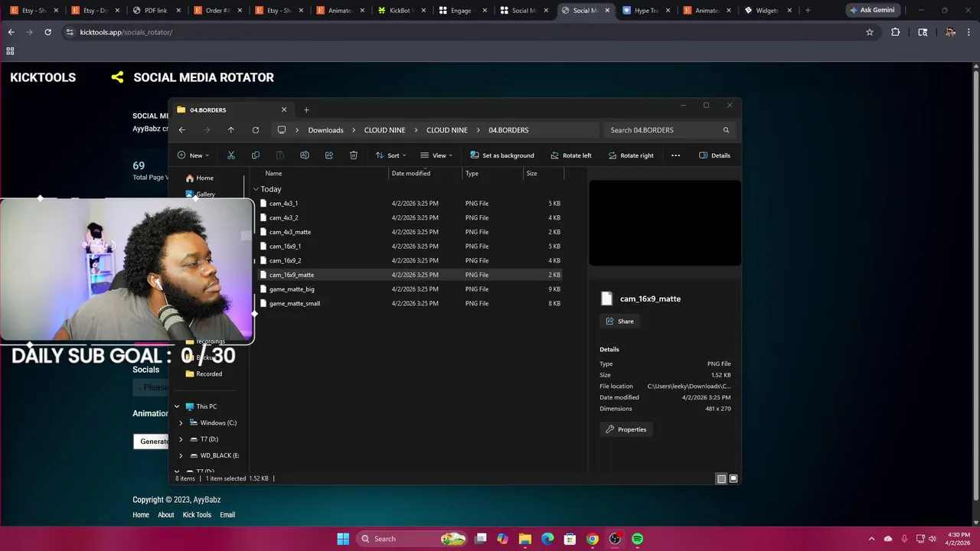The height and width of the screenshot is (551, 980).
Task: Click the Share icon in Explorer toolbar
Action: coord(328,155)
